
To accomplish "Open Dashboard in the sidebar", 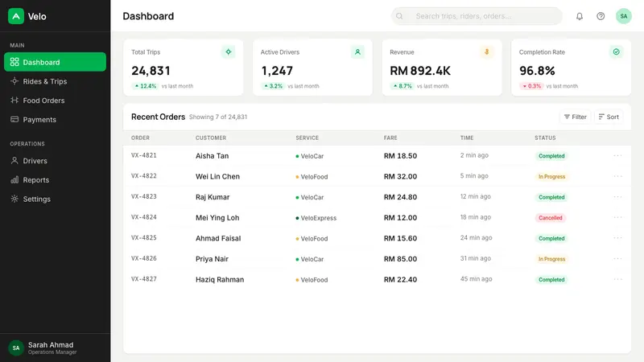I will pos(55,62).
